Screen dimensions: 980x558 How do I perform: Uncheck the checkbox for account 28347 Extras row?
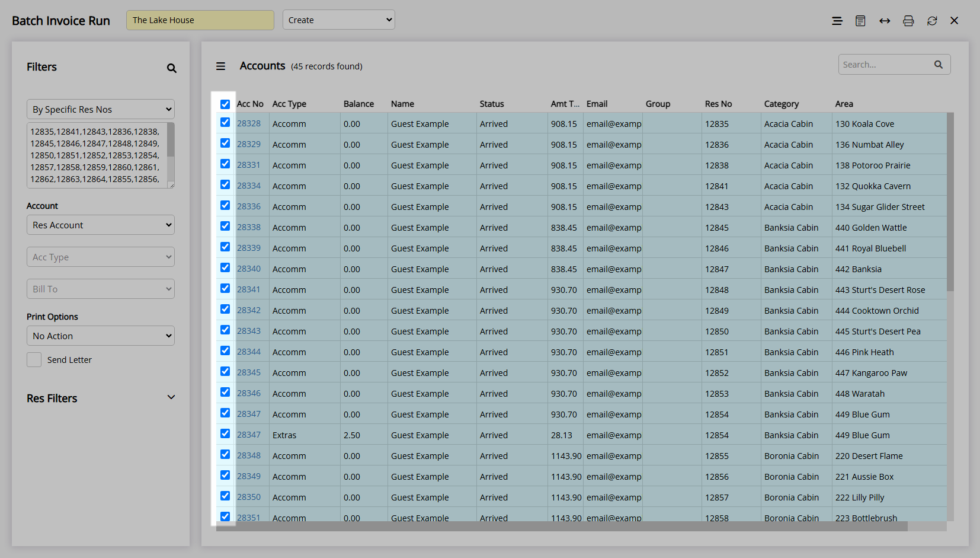(x=225, y=433)
